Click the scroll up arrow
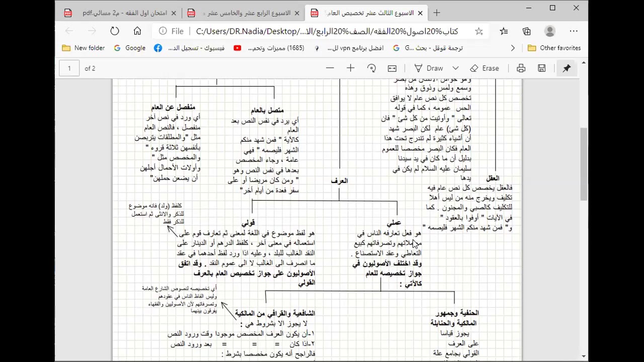This screenshot has height=362, width=644. pyautogui.click(x=584, y=63)
